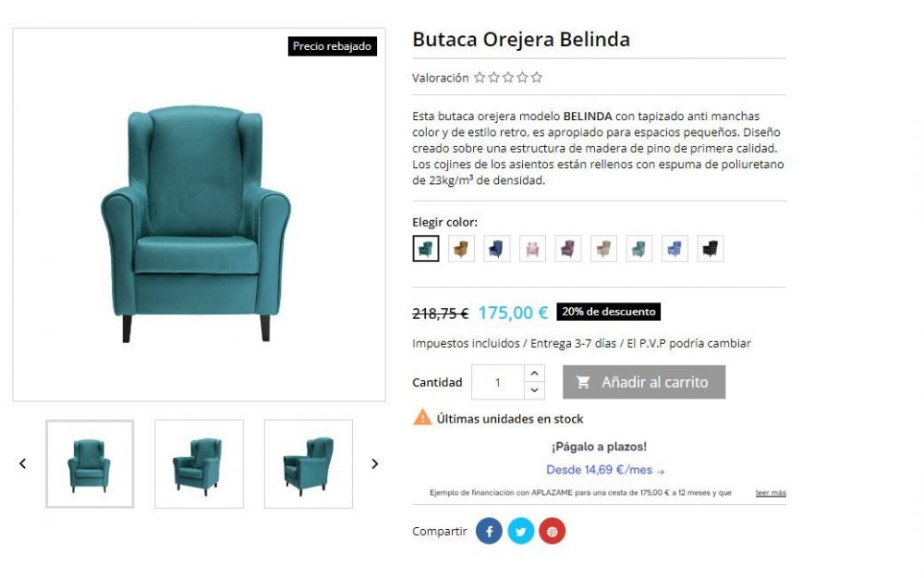Pick the pink armchair color swatch
Image resolution: width=924 pixels, height=578 pixels.
533,249
